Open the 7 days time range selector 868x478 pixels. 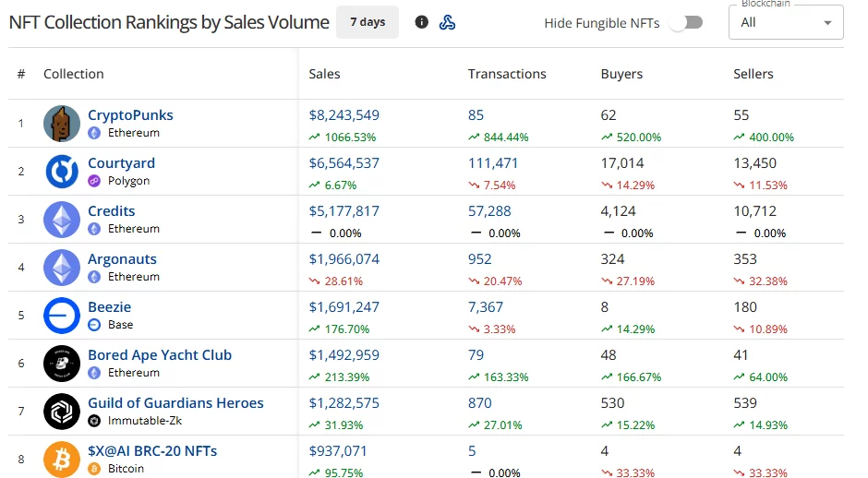[368, 22]
